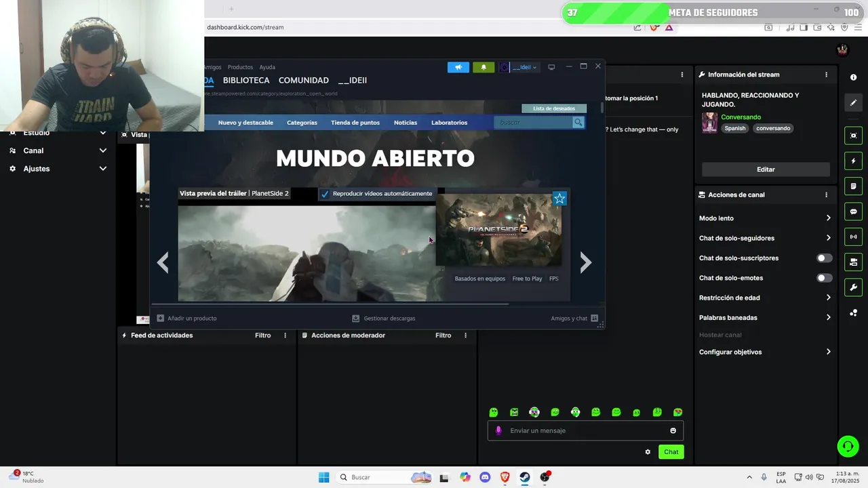Click the Basados en equipos tag

480,279
